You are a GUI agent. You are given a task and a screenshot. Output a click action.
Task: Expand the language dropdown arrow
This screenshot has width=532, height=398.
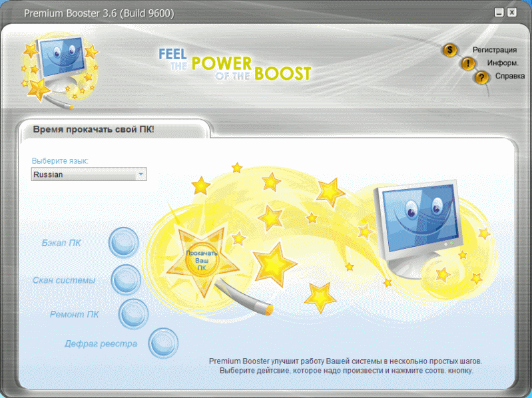[140, 174]
